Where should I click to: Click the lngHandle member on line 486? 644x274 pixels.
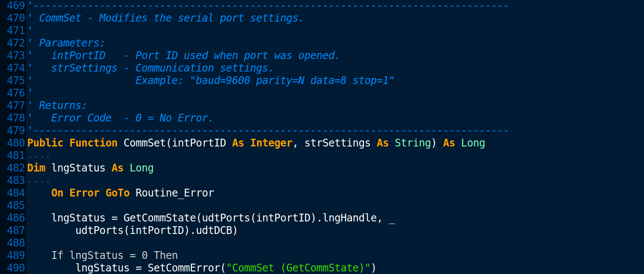tap(350, 218)
